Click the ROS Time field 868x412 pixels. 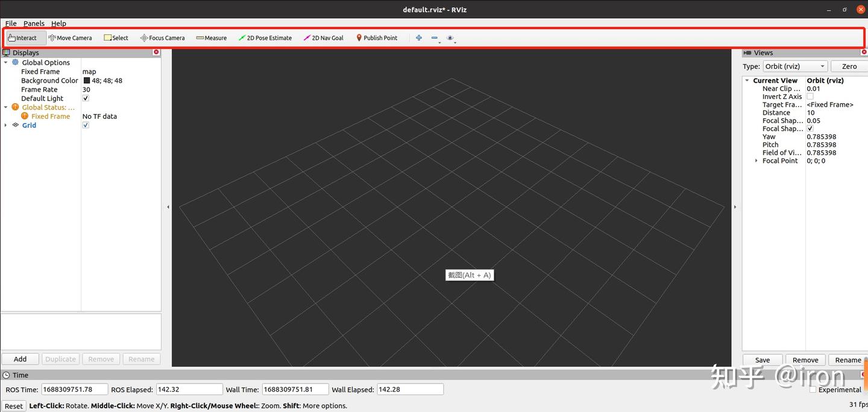74,390
